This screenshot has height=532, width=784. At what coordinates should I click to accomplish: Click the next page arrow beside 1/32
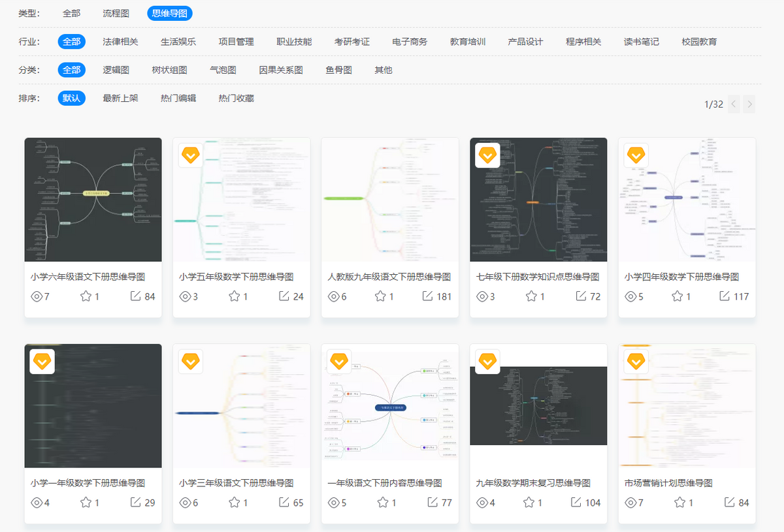pos(749,104)
